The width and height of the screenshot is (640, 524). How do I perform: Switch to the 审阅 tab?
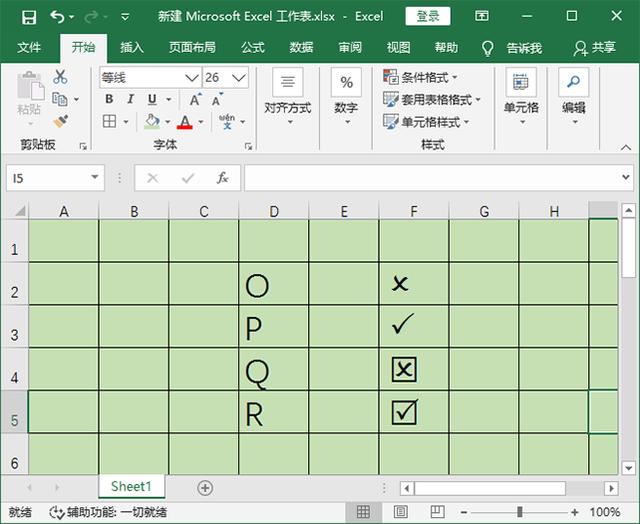[350, 48]
